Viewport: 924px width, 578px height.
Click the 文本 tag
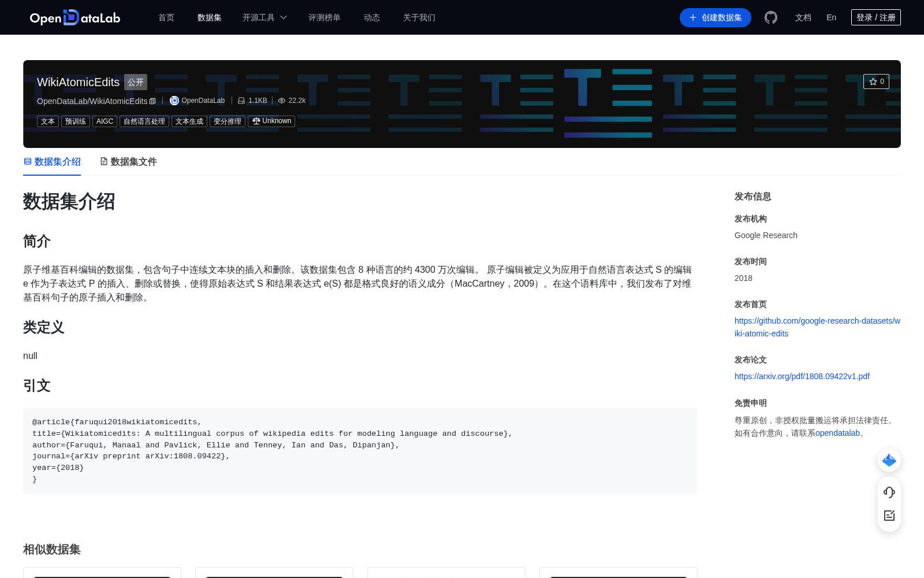click(x=48, y=121)
